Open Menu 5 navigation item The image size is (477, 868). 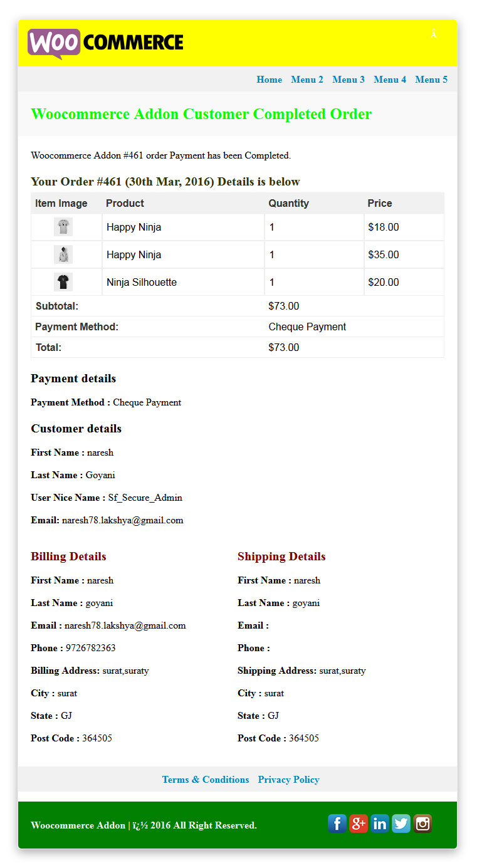click(431, 80)
